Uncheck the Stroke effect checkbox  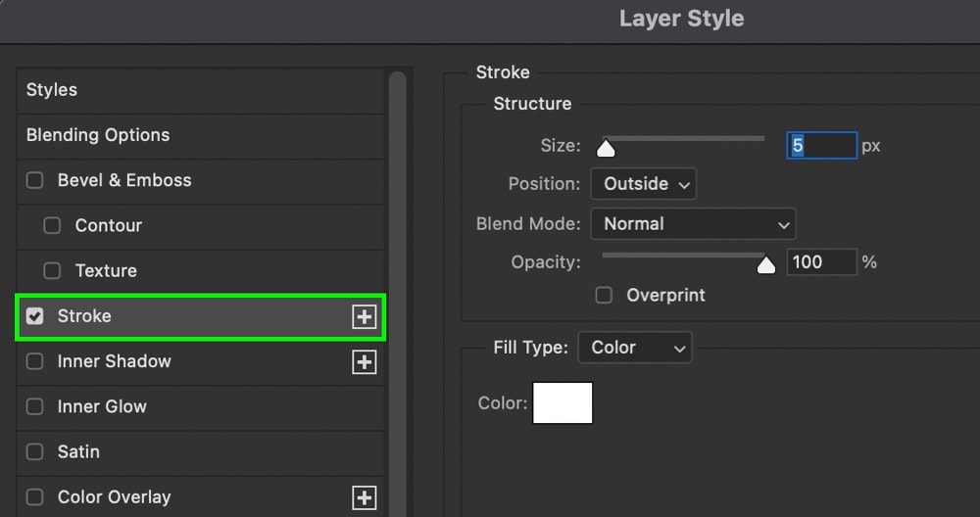pyautogui.click(x=35, y=316)
